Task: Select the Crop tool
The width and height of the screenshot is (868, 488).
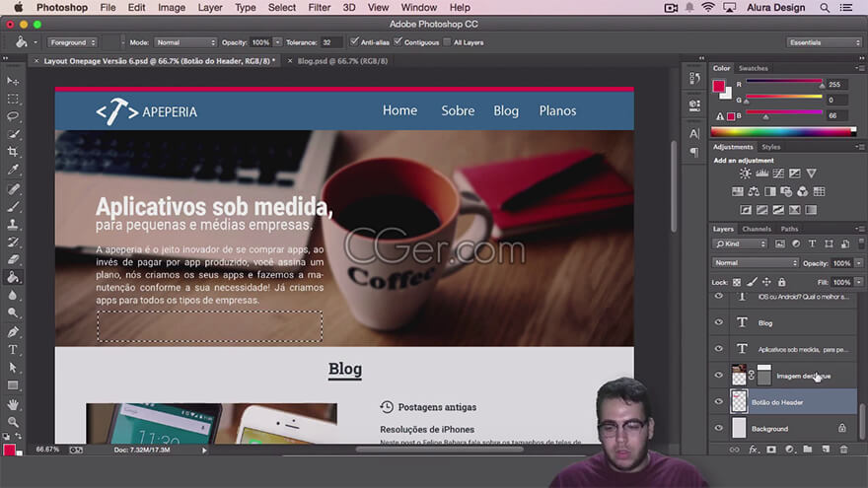Action: [13, 152]
